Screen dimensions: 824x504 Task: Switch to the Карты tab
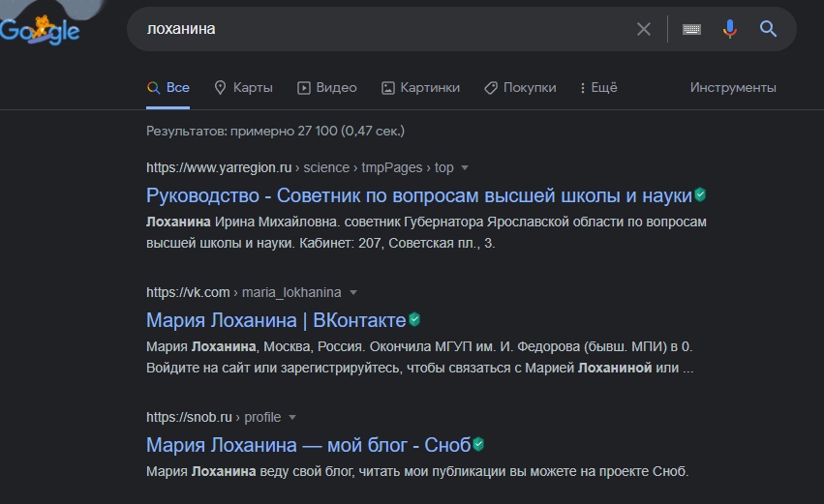tap(243, 87)
